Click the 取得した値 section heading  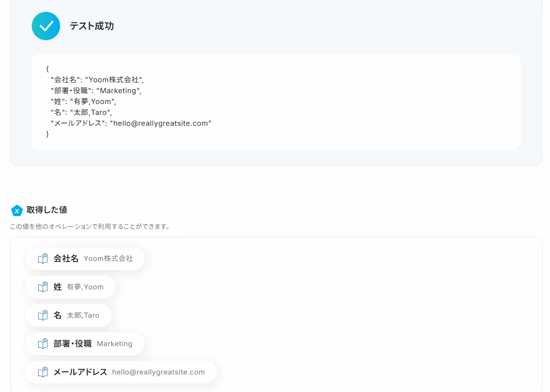coord(47,210)
